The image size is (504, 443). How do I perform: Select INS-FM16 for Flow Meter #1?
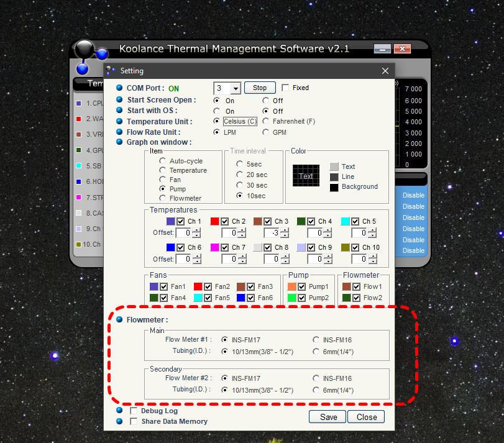tap(316, 340)
